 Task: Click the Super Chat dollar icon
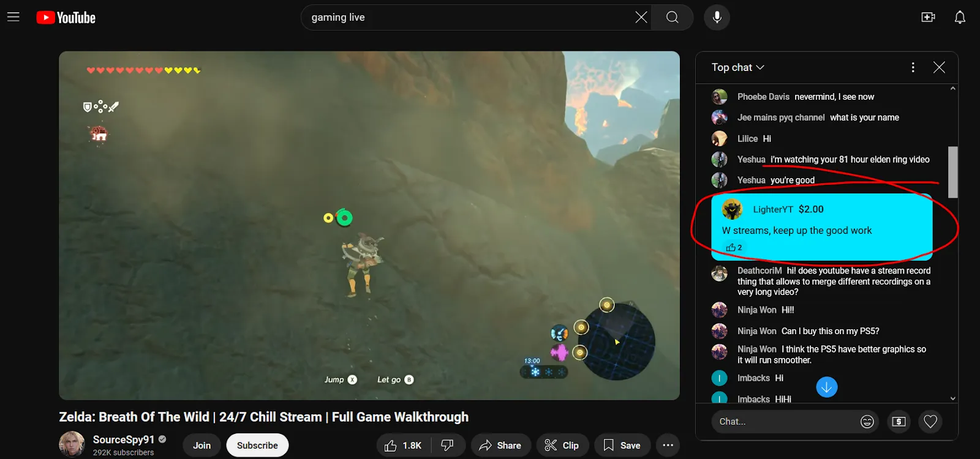tap(899, 421)
